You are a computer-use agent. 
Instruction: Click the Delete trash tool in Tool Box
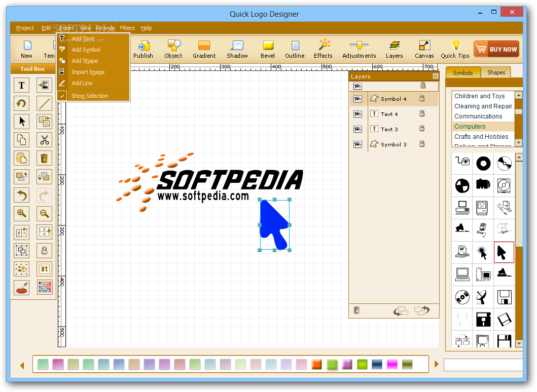44,159
